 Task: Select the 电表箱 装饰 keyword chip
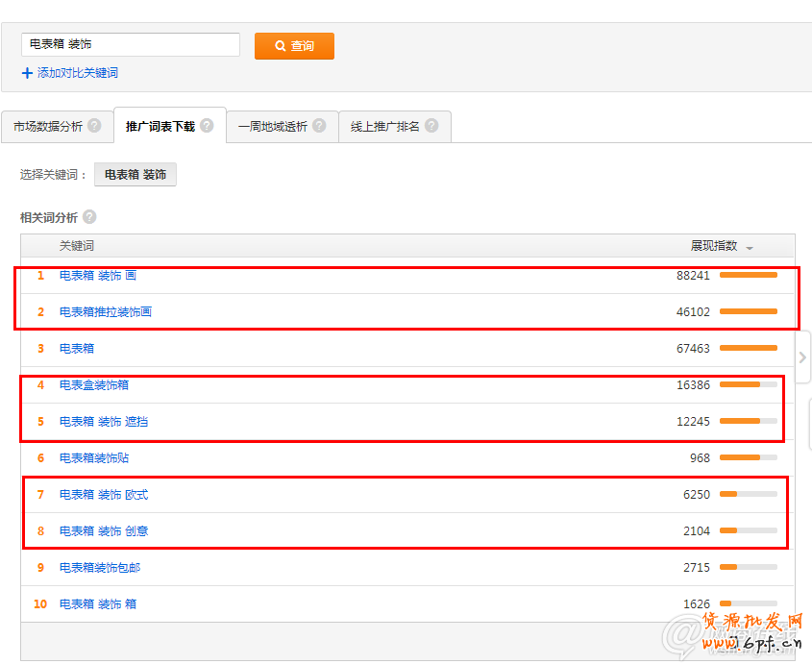135,175
